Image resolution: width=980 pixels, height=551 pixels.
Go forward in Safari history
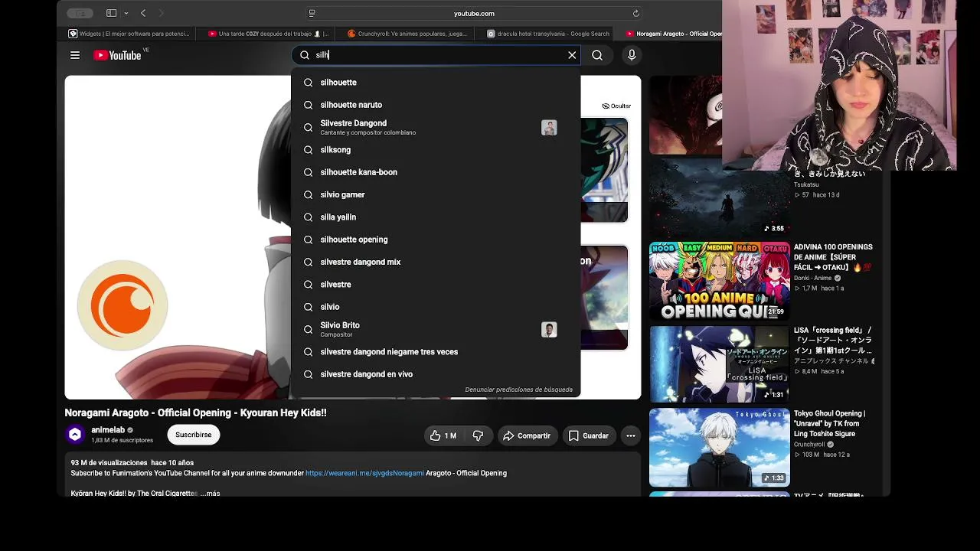click(161, 13)
